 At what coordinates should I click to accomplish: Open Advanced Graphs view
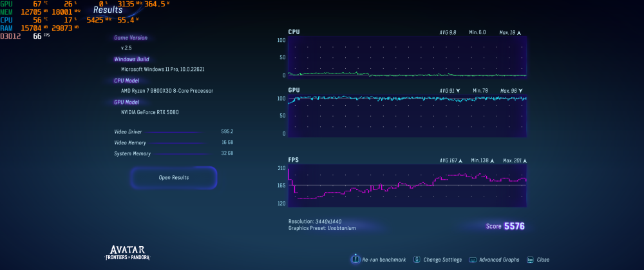pos(499,260)
